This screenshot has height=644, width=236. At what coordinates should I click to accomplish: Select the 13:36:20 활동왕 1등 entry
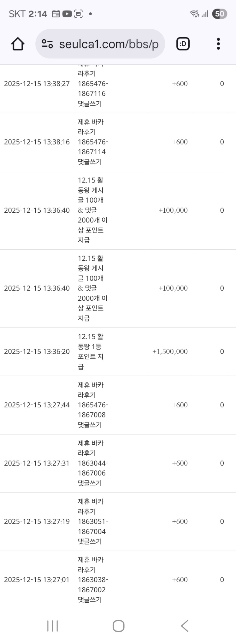click(x=91, y=352)
